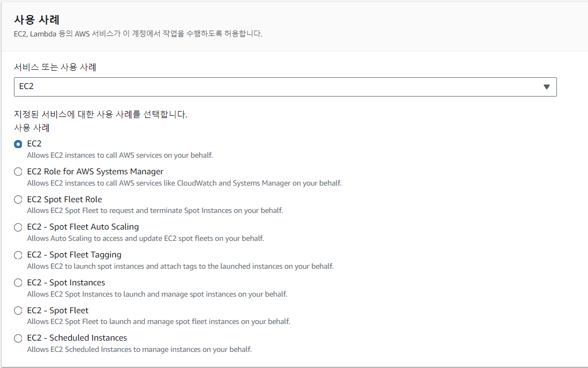
Task: Select the EC2 - Spot Fleet radio button
Action: [18, 311]
